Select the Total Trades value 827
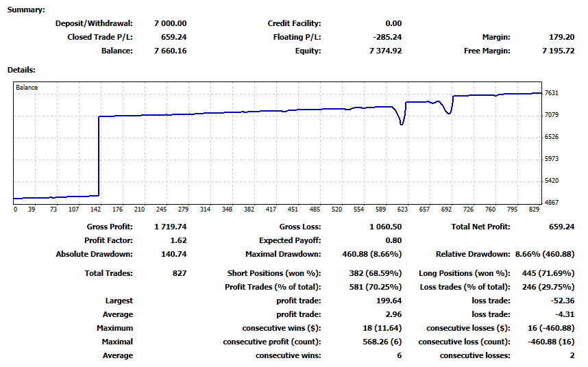 coord(180,273)
